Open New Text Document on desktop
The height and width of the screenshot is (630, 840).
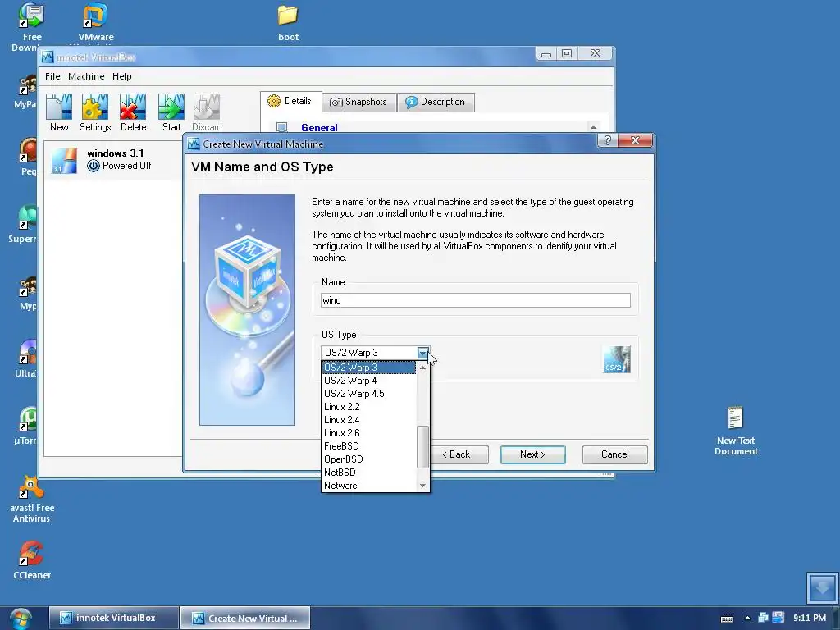point(736,431)
